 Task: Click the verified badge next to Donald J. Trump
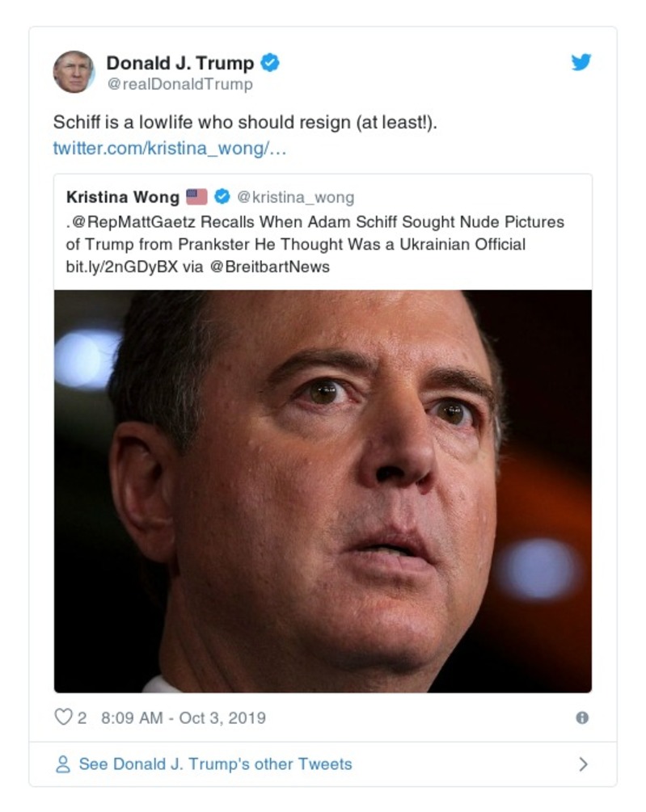(272, 61)
